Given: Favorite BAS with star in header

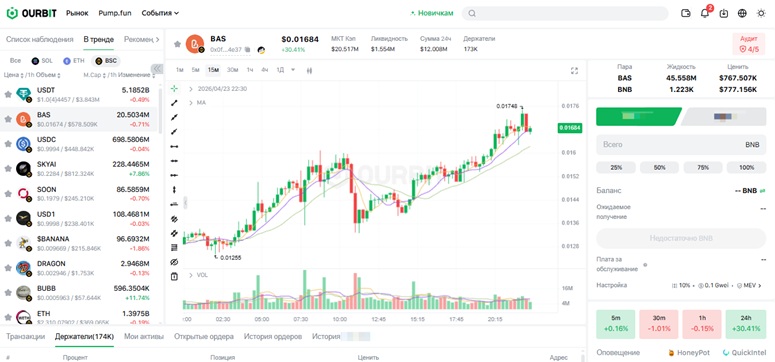Looking at the screenshot, I should (177, 44).
